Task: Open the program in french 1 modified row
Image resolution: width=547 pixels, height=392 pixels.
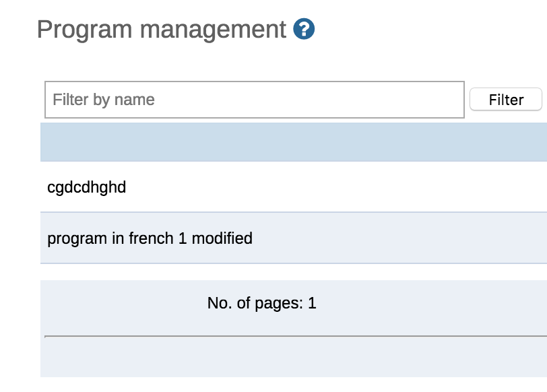Action: (150, 238)
